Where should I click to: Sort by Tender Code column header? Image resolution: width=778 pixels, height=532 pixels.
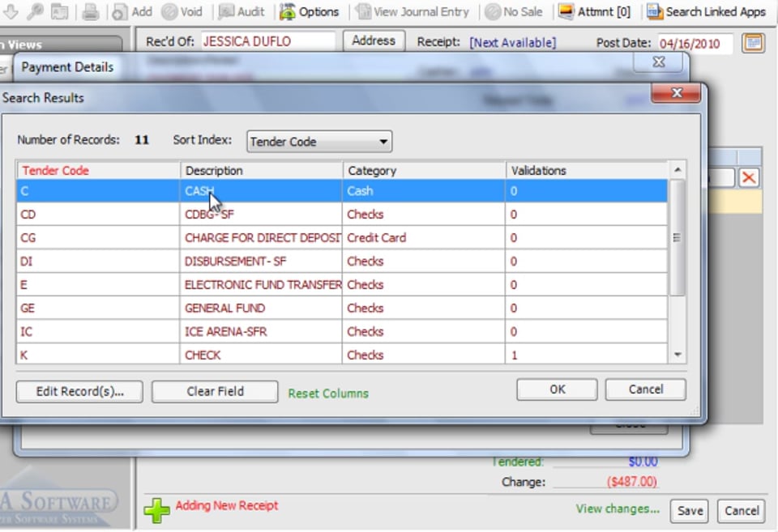(x=98, y=171)
